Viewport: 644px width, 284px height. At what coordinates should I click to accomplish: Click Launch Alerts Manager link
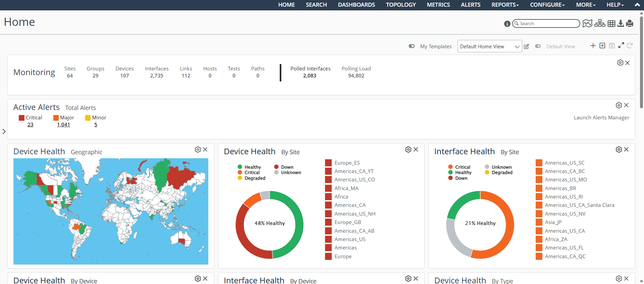click(x=601, y=118)
